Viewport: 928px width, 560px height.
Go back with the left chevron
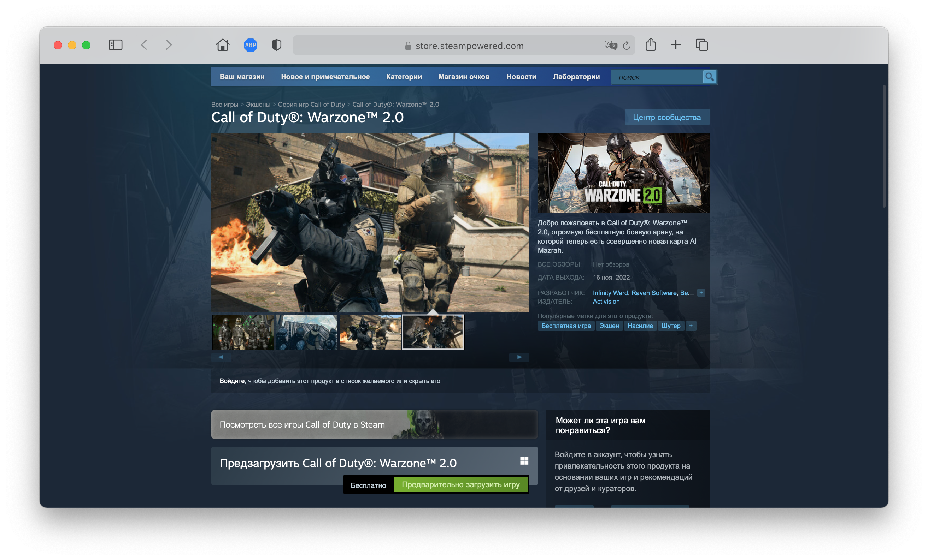[144, 45]
